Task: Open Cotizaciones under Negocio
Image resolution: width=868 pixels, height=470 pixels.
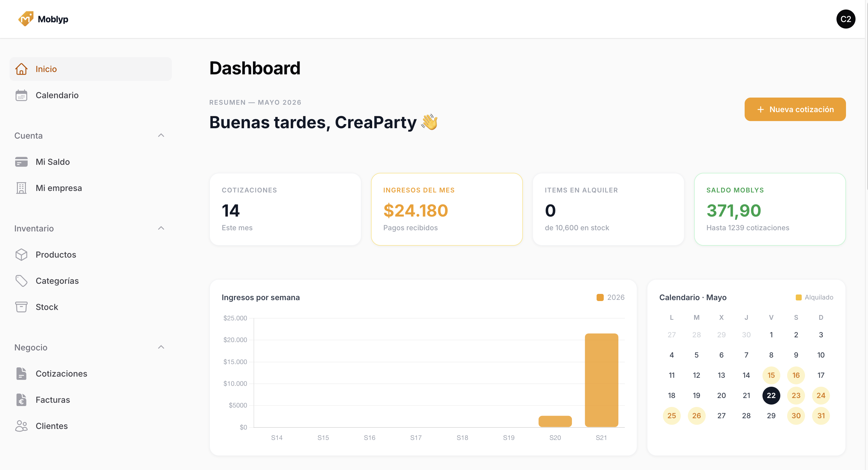Action: click(91, 374)
